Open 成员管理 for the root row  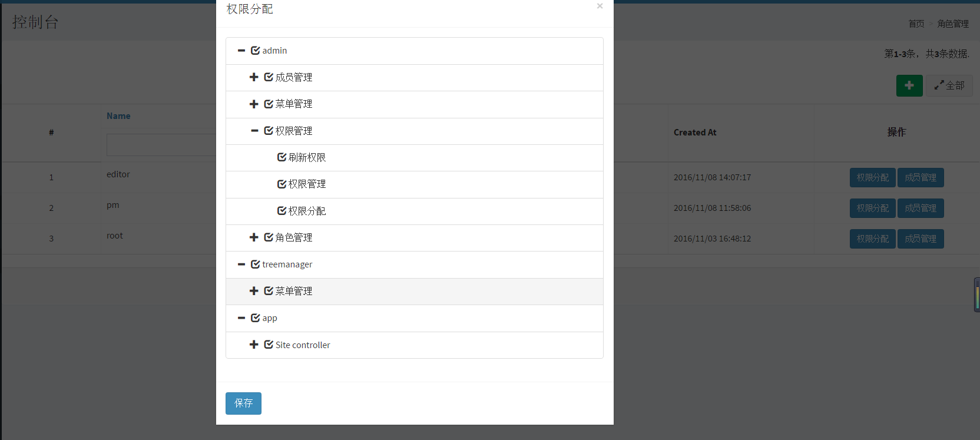[921, 239]
